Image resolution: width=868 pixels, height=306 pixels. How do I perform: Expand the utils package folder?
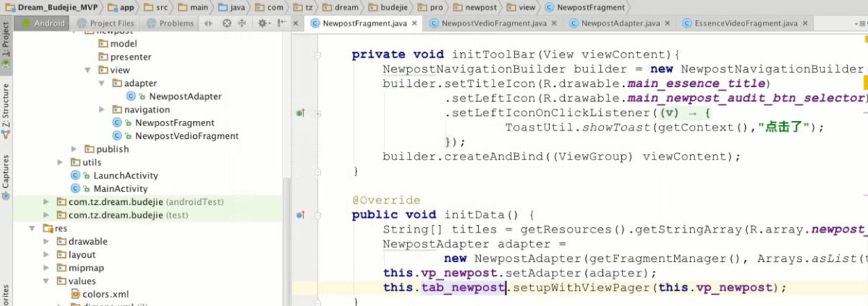point(60,162)
